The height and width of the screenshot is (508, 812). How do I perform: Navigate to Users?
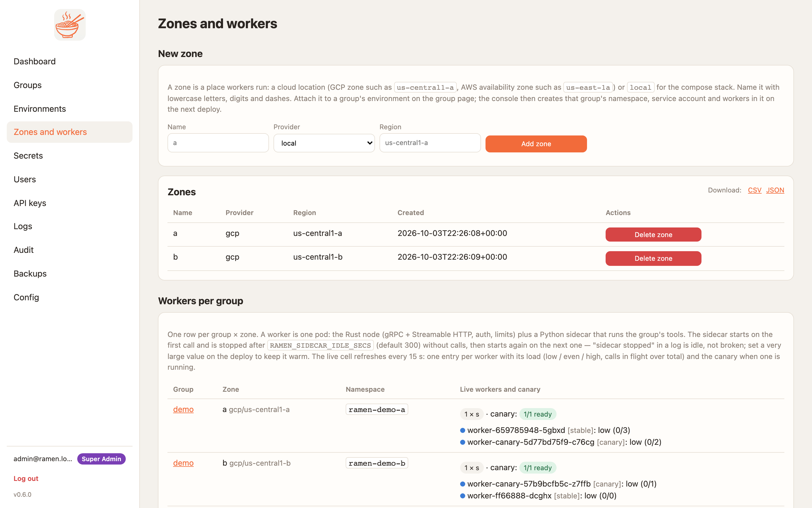[25, 179]
